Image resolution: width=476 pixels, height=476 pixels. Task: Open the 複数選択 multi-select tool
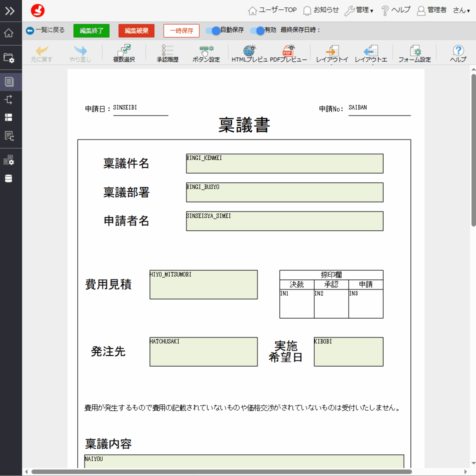point(123,53)
